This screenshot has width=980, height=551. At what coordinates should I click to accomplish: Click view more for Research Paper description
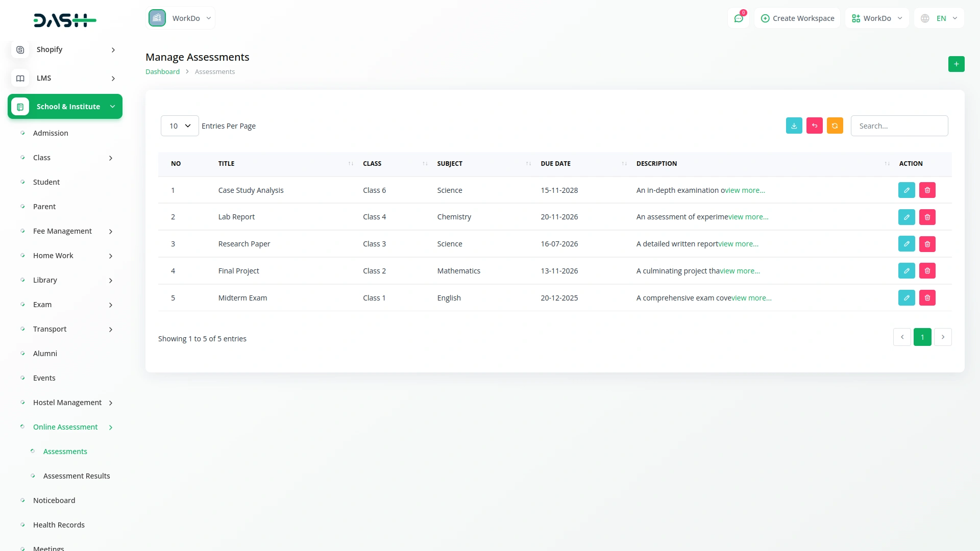click(738, 244)
